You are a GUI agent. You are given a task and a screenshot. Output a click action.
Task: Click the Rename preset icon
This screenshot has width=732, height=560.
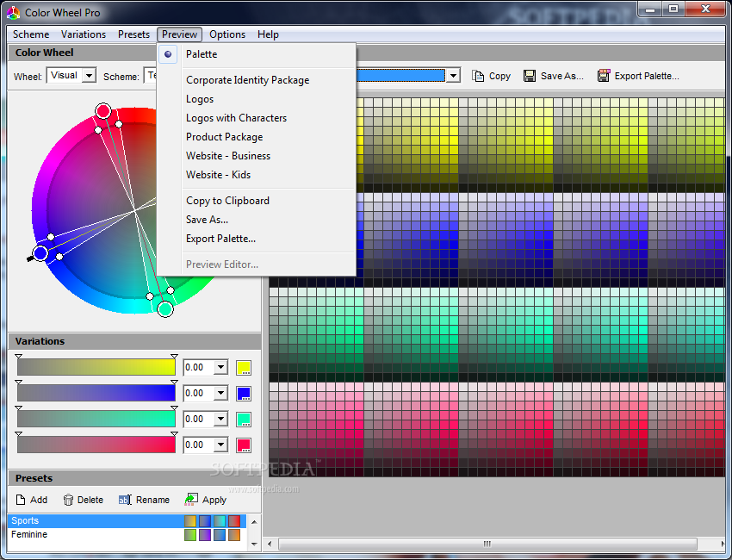coord(125,500)
